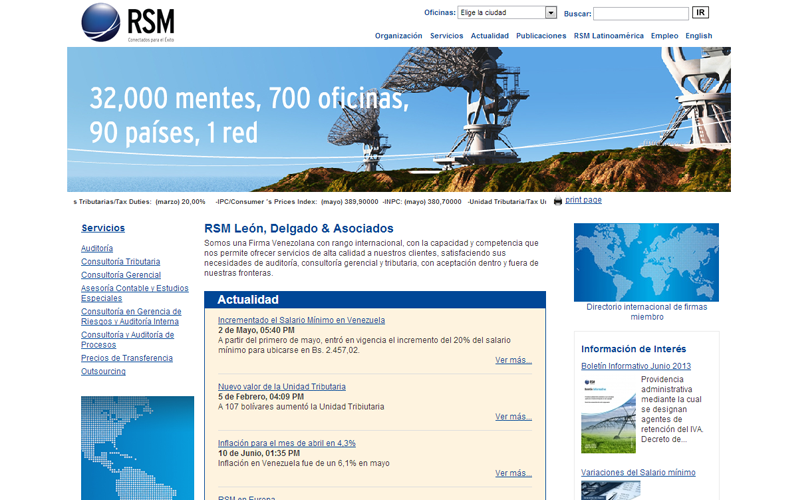Open Asesoría Contable y Estudios Especiales
This screenshot has width=800, height=500.
click(x=135, y=293)
